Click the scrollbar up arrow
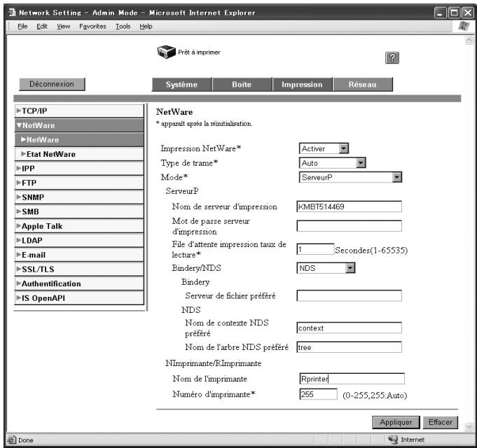Viewport: 477px width, 448px height. point(469,40)
